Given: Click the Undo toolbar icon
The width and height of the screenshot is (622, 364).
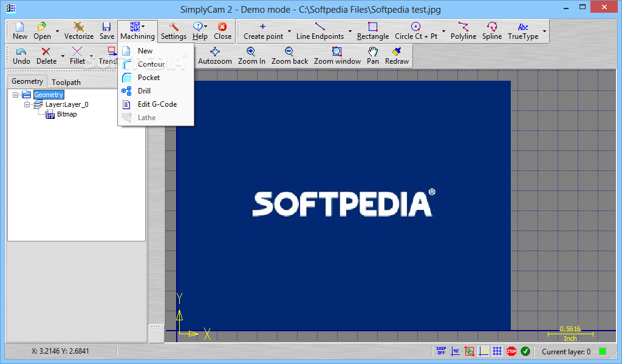Looking at the screenshot, I should click(21, 56).
